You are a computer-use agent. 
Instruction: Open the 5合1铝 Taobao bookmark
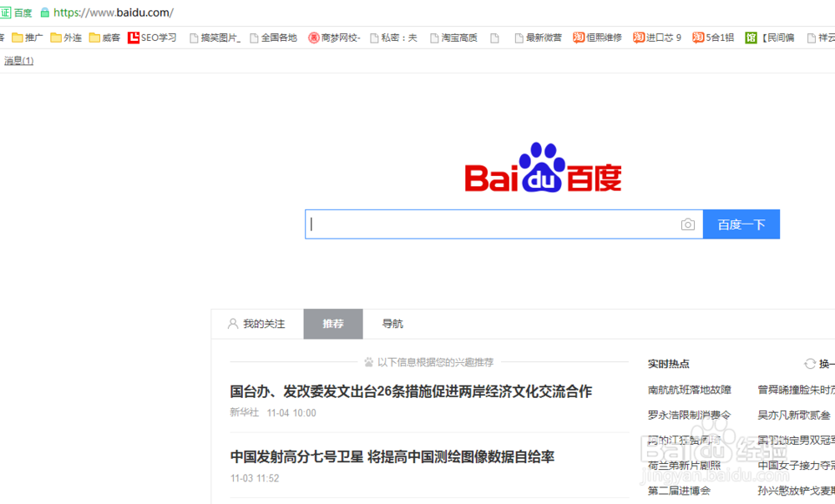[713, 38]
